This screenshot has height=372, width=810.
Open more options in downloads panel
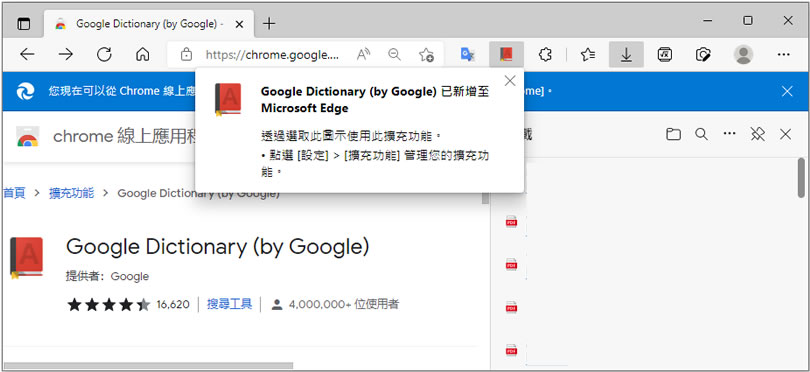[729, 134]
